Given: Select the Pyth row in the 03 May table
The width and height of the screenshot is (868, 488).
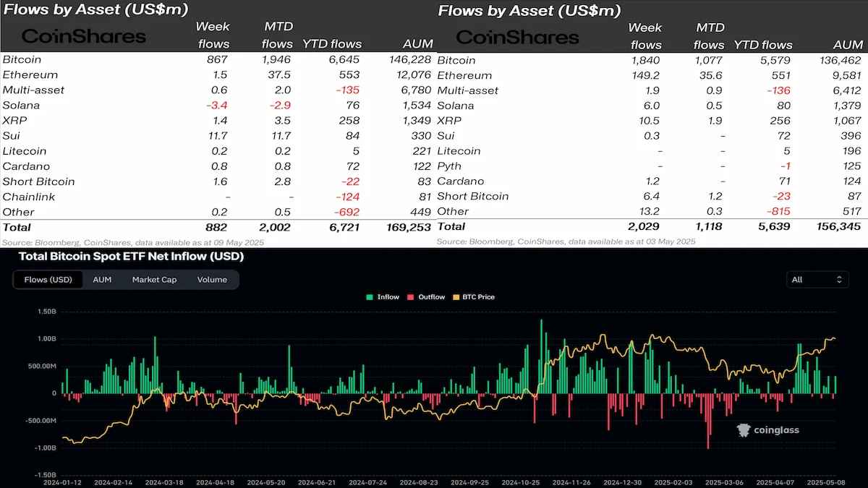Looking at the screenshot, I should click(x=451, y=166).
